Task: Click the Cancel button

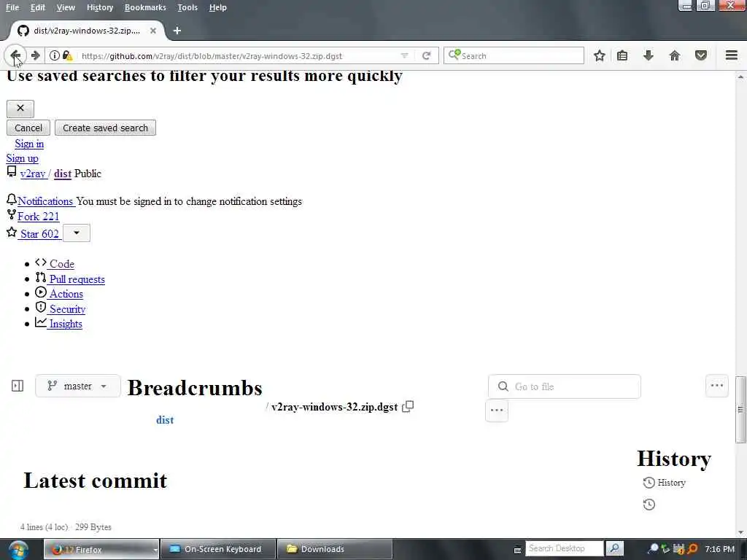Action: (28, 128)
